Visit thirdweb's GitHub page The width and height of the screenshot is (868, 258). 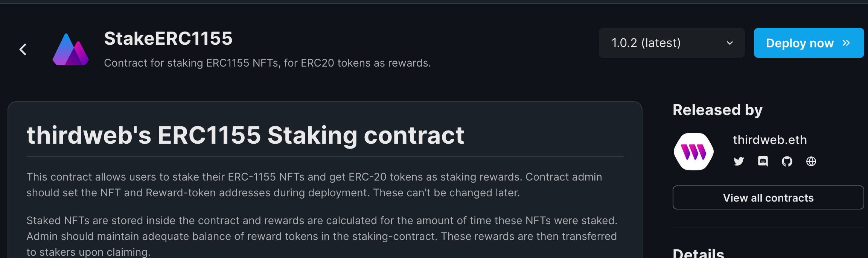click(787, 161)
